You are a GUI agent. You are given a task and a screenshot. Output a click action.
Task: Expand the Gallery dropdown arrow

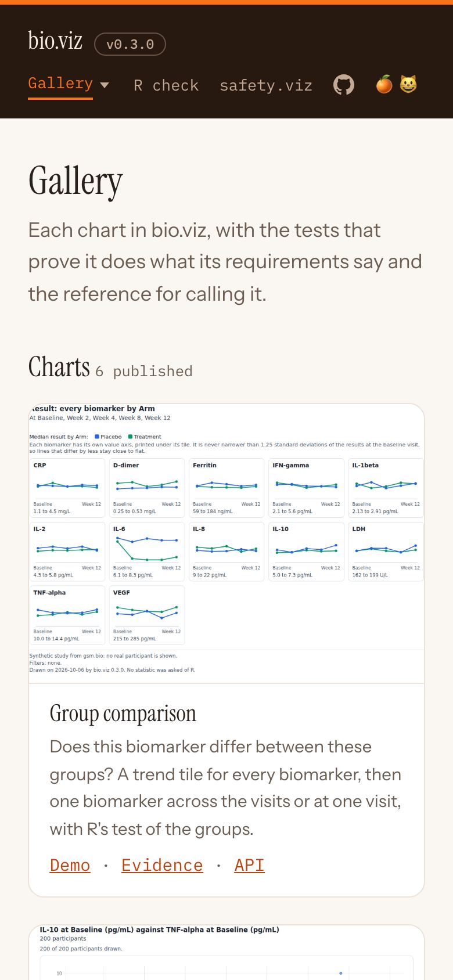pos(105,85)
